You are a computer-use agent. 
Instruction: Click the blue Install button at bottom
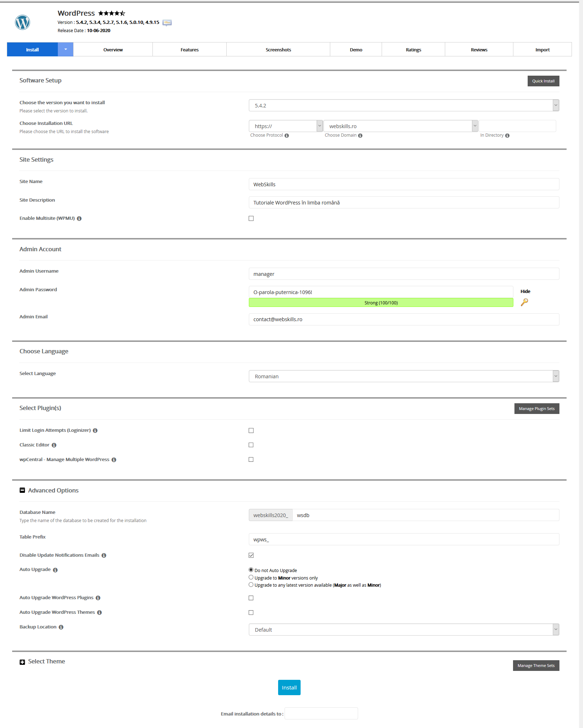pyautogui.click(x=289, y=688)
